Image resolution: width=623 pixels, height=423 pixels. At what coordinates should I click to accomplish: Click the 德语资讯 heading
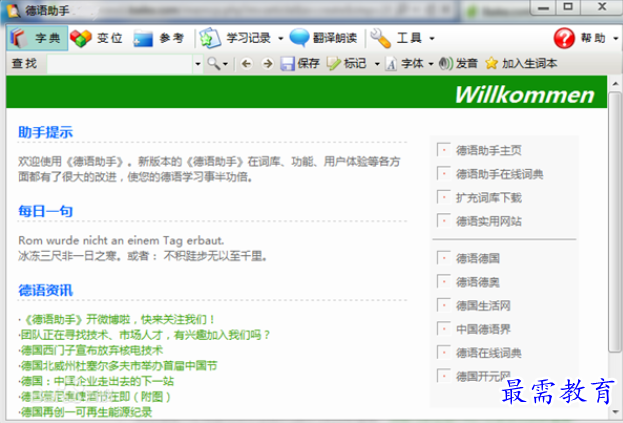pos(46,290)
